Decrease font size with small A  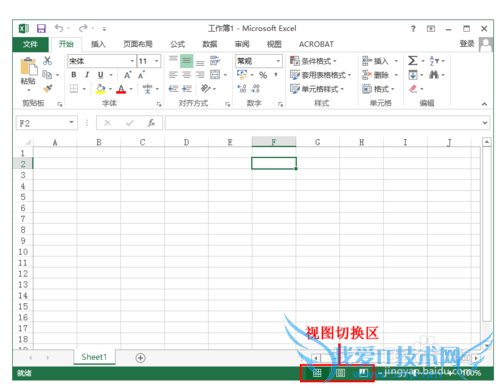[x=141, y=75]
